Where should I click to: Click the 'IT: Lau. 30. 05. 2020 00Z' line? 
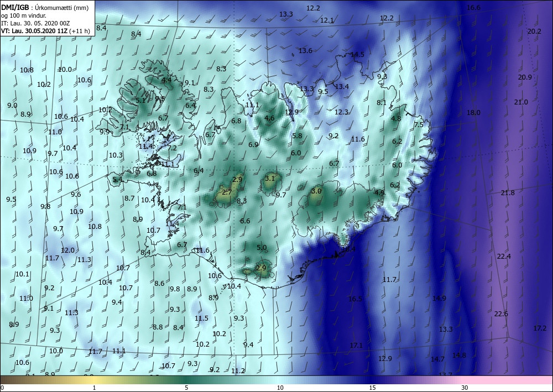tap(35, 23)
